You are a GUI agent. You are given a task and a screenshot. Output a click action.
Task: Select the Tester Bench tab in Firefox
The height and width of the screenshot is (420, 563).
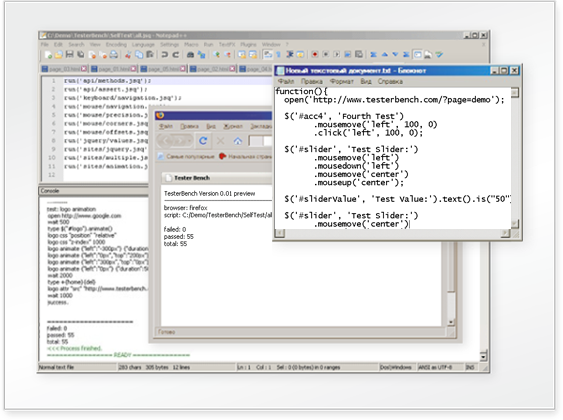[x=217, y=178]
